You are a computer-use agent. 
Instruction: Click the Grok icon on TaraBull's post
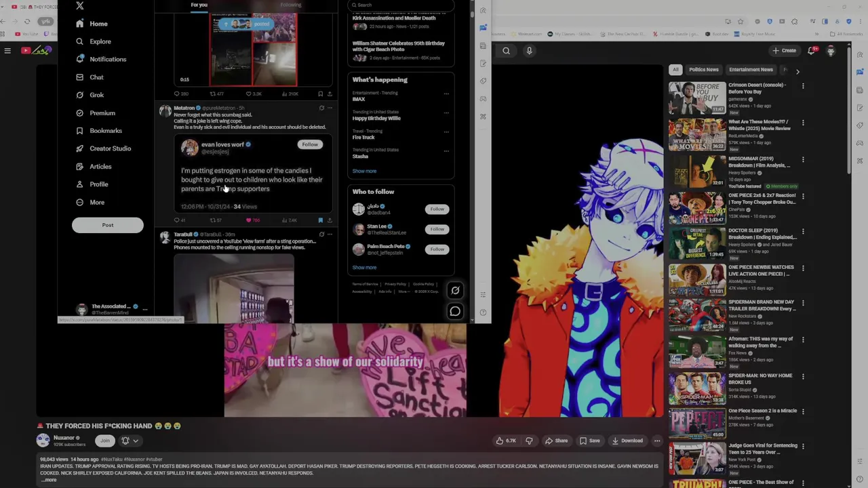pyautogui.click(x=321, y=235)
